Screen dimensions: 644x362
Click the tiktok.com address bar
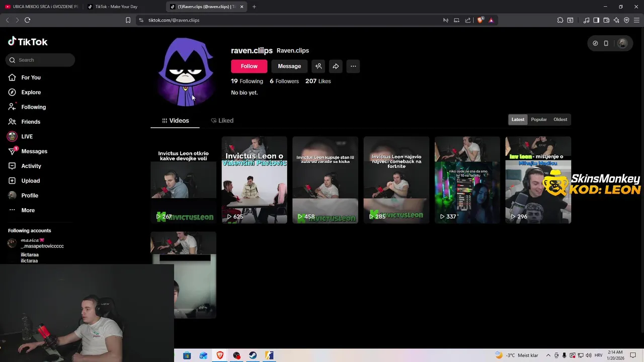(x=289, y=20)
